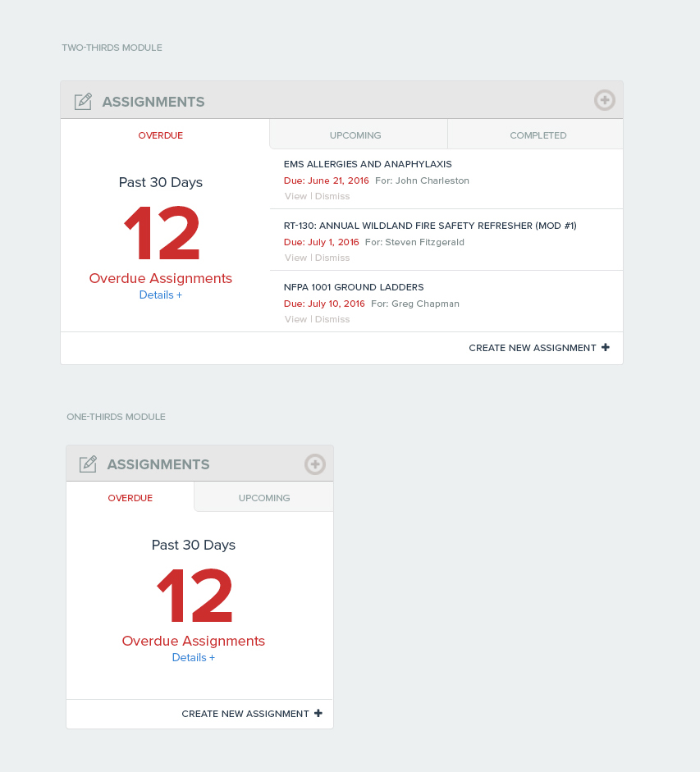The image size is (700, 772).
Task: View the EMS Allergies and Anaphylaxis assignment
Action: (x=295, y=196)
